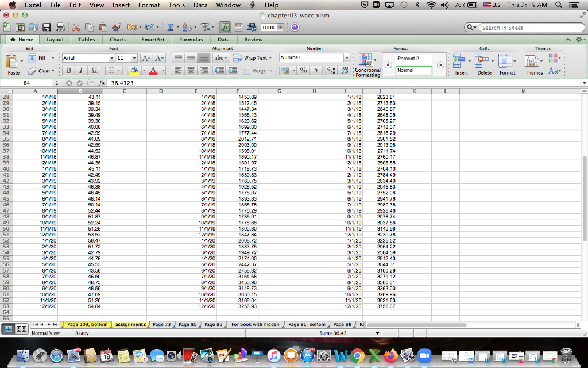Apply percent style format
This screenshot has width=588, height=368.
303,70
